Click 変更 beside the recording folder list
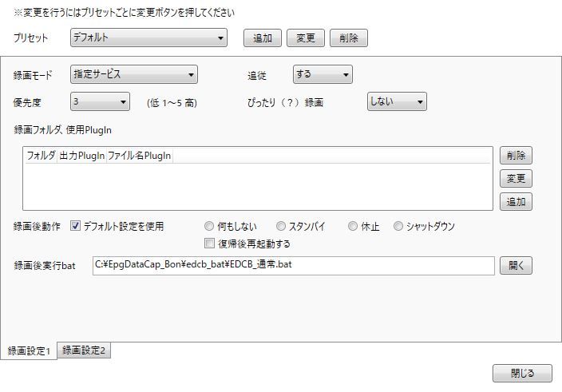Screen dimensions: 562x392 (x=516, y=179)
